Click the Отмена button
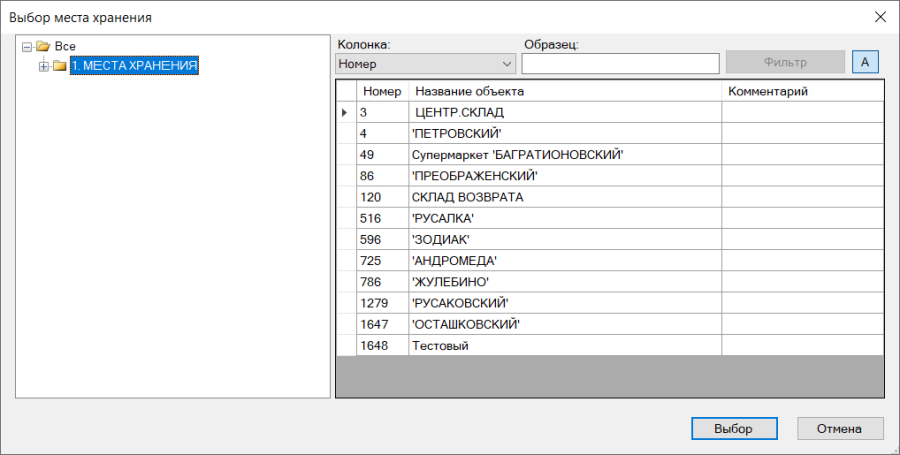The height and width of the screenshot is (455, 900). click(840, 429)
